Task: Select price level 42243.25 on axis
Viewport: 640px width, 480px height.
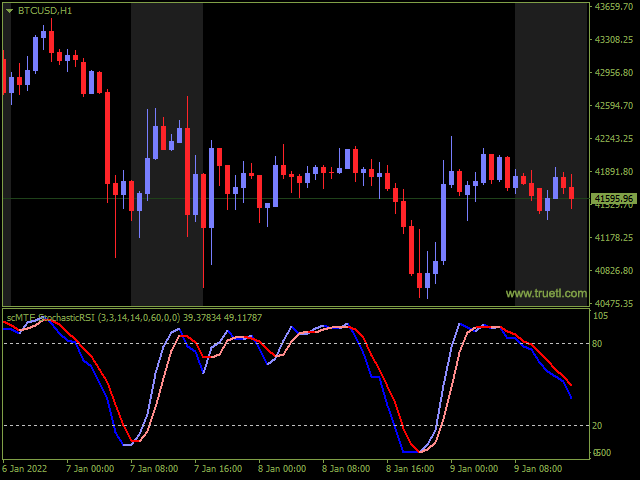Action: tap(614, 138)
